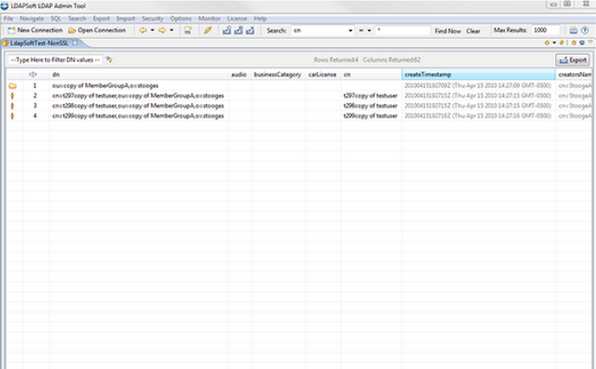Click the cn column header
This screenshot has width=596, height=369.
(371, 74)
